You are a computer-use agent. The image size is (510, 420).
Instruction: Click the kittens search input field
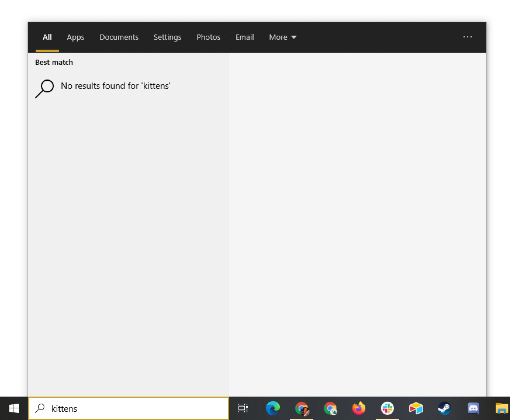pyautogui.click(x=129, y=408)
